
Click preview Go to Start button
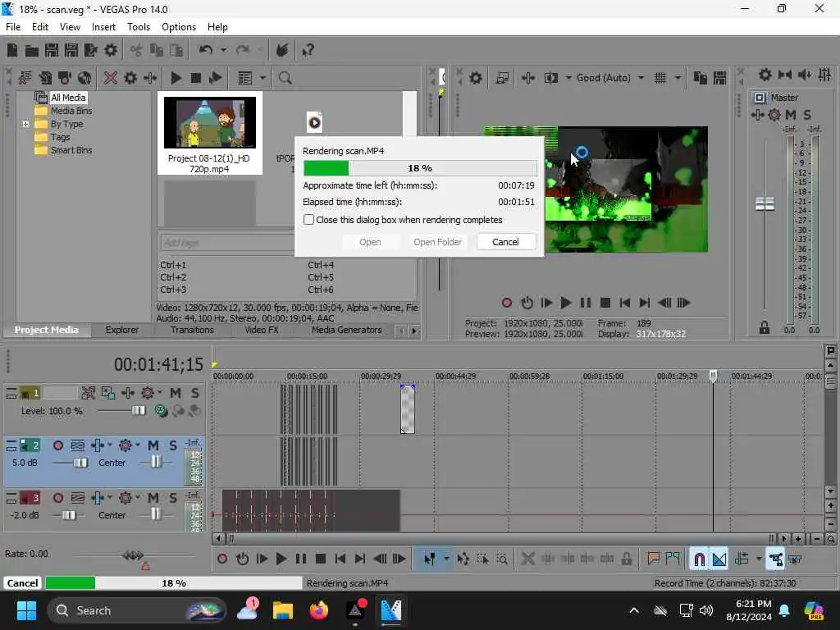(x=624, y=304)
